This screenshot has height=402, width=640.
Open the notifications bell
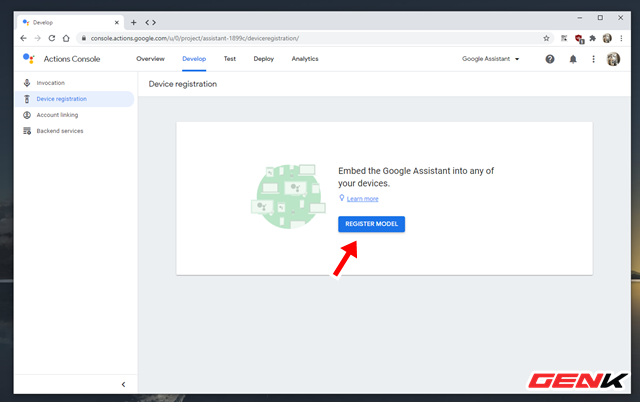tap(573, 59)
